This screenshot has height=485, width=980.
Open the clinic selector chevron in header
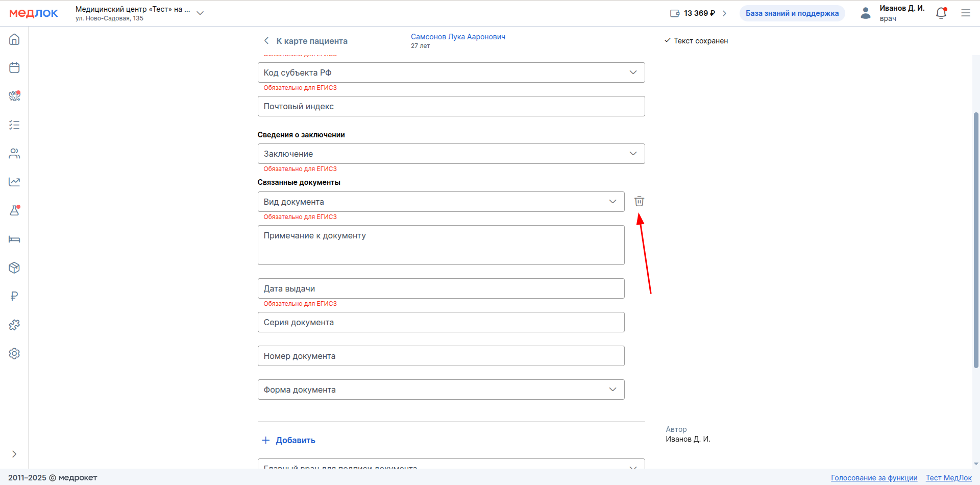coord(200,13)
